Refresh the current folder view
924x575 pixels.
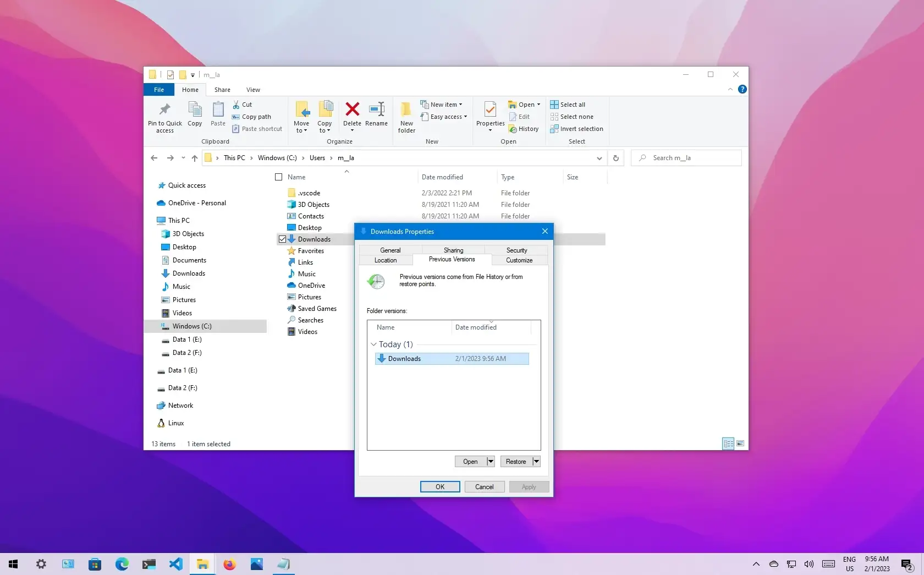tap(615, 158)
